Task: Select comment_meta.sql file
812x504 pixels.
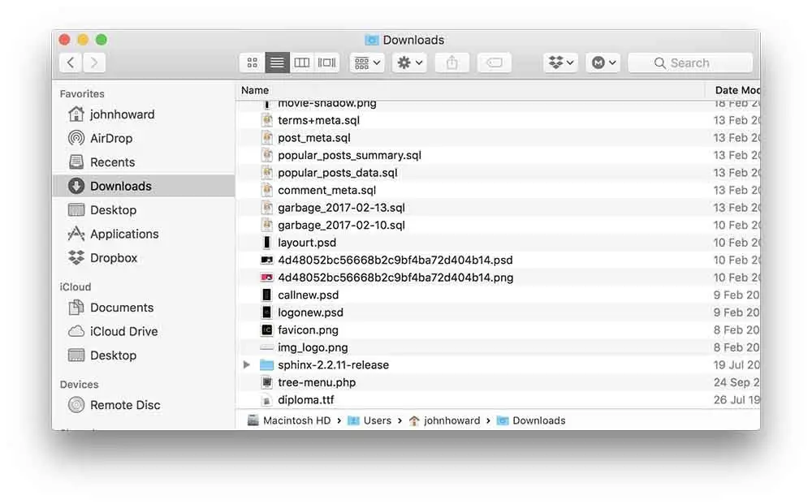Action: 499,190
